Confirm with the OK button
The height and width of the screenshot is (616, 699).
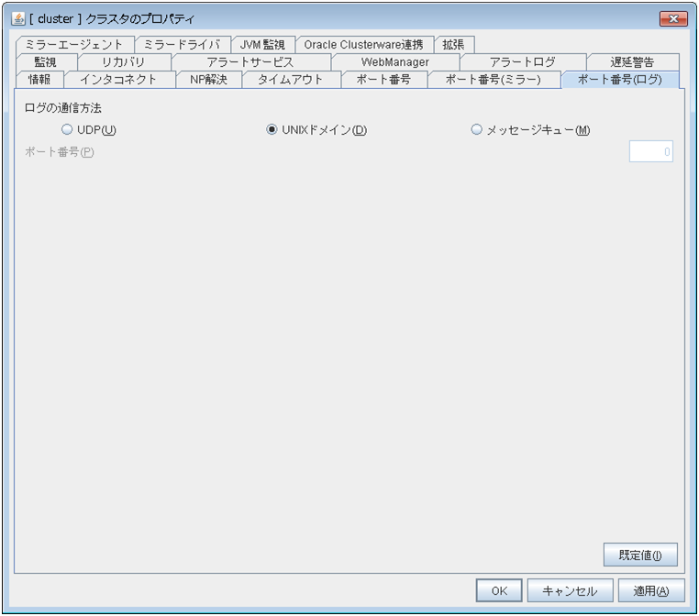[x=499, y=590]
